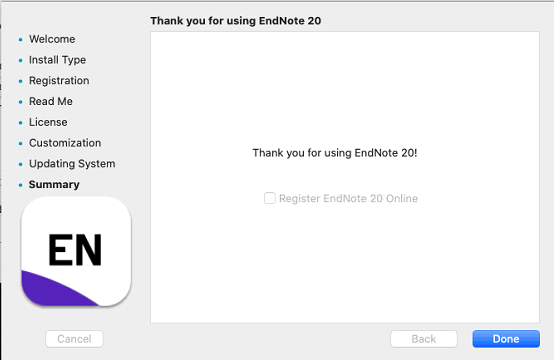Go to the previous step with Back
Image resolution: width=554 pixels, height=360 pixels.
(x=424, y=339)
